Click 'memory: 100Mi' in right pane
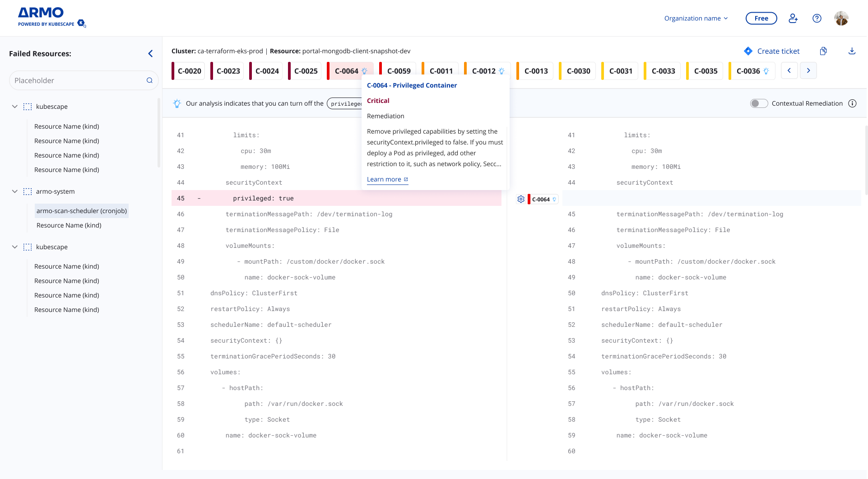This screenshot has width=868, height=479. click(x=656, y=167)
